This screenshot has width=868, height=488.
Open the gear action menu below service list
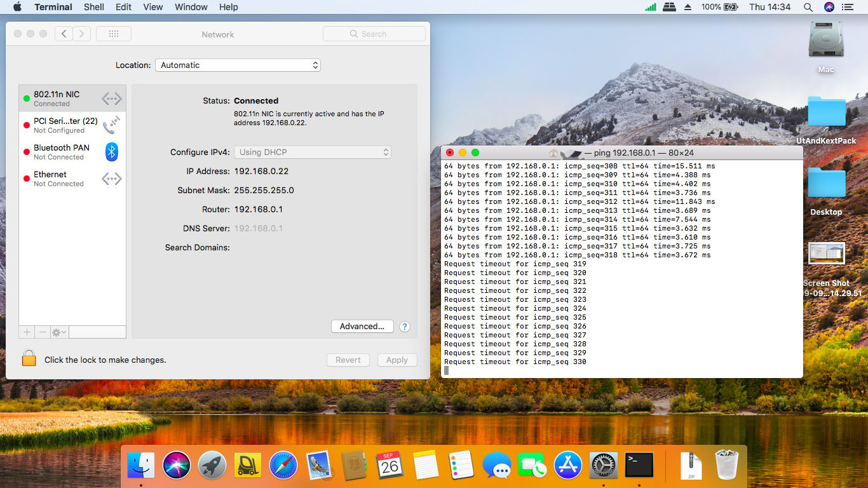tap(59, 332)
